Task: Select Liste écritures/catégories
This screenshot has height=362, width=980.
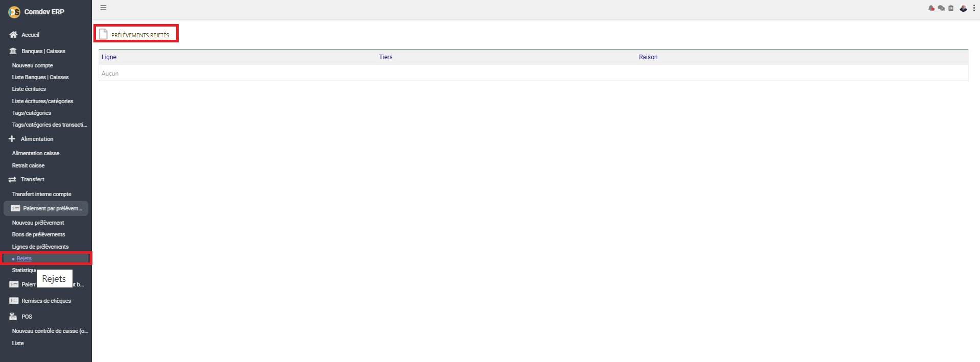Action: pyautogui.click(x=43, y=101)
